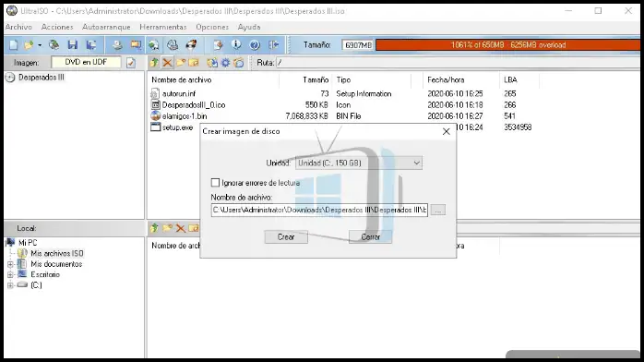The image size is (644, 362).
Task: Click the blue gear settings icon
Action: (225, 63)
